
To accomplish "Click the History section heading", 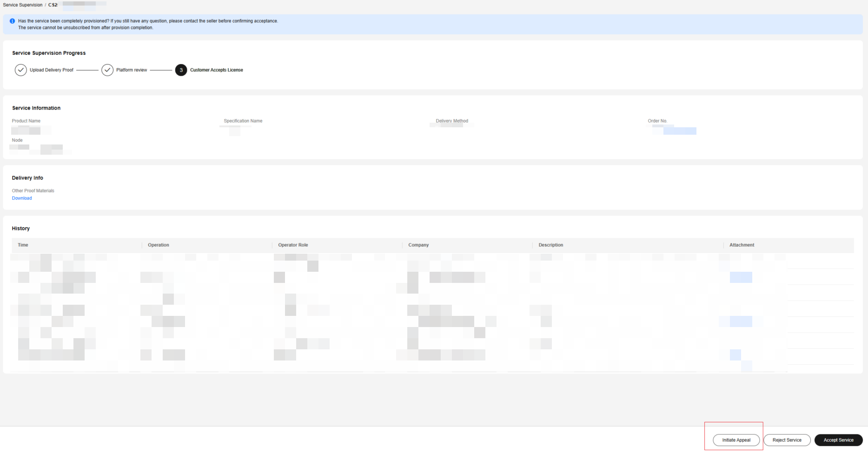I will [x=21, y=229].
